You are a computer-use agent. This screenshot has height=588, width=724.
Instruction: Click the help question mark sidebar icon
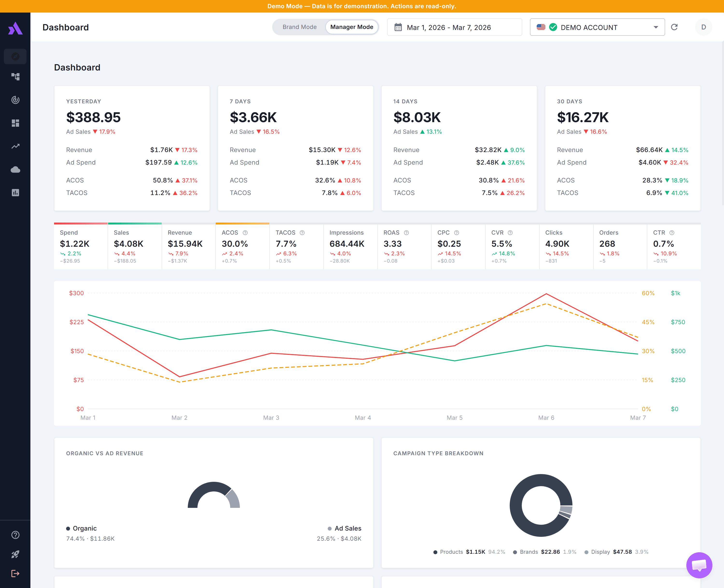(15, 535)
